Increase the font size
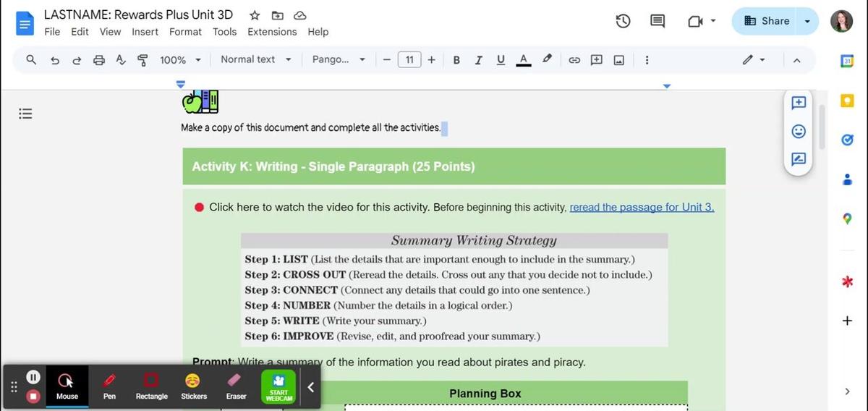This screenshot has height=411, width=868. 432,60
